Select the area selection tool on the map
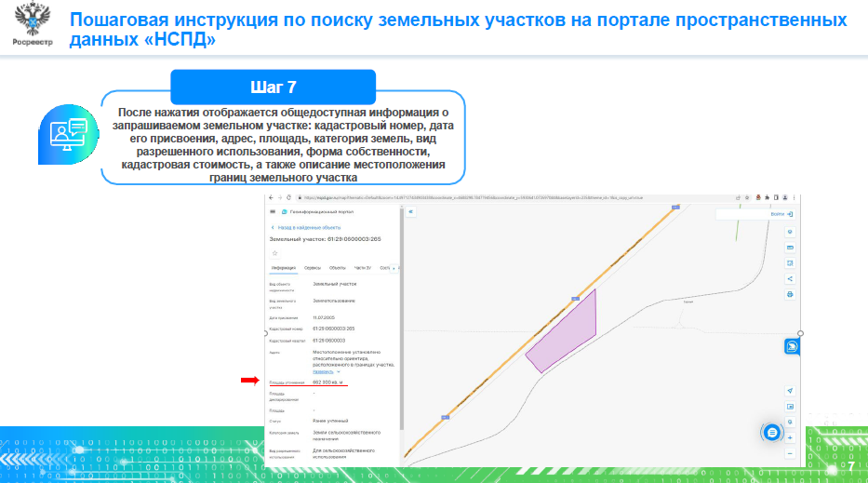 pos(790,263)
